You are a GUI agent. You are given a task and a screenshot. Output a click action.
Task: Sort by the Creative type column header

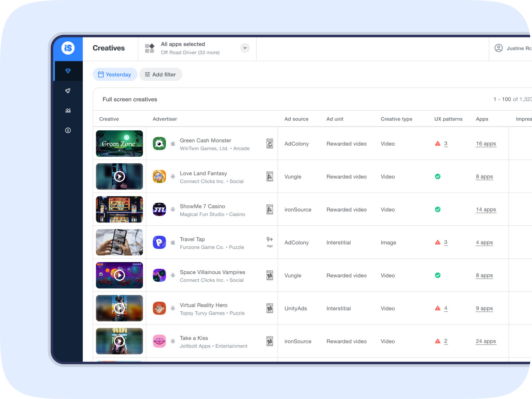point(396,119)
